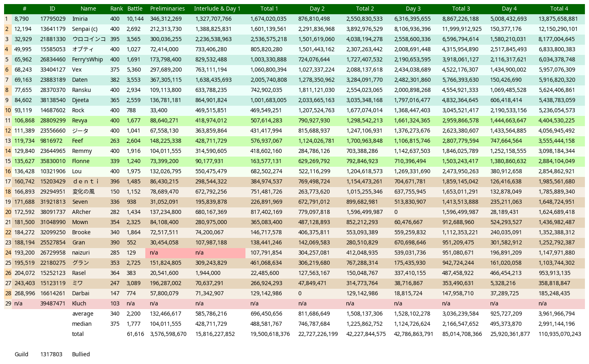Click the guild name "Bullied"
This screenshot has width=589, height=364.
(81, 354)
